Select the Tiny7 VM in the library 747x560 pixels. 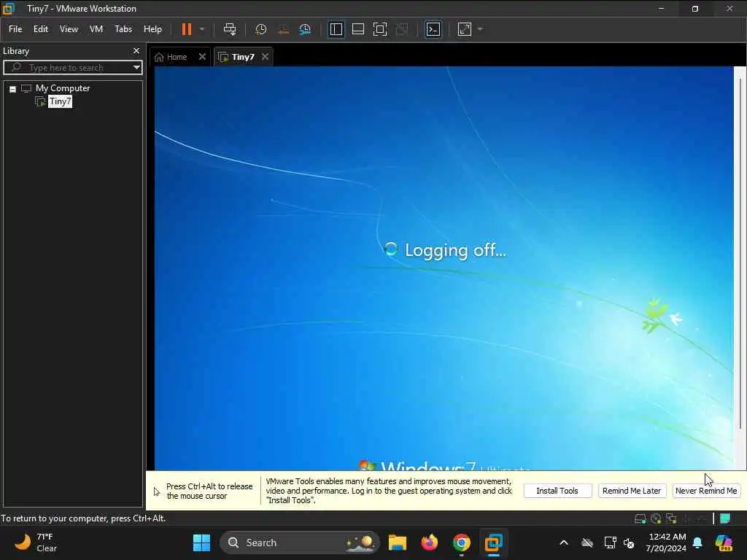pos(60,101)
